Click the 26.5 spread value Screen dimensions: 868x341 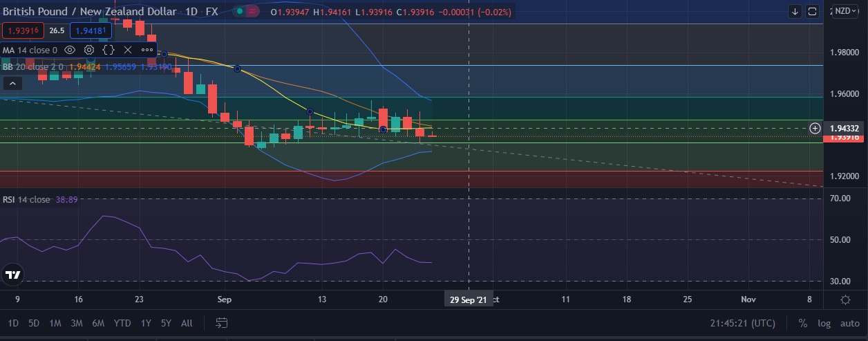click(x=57, y=30)
